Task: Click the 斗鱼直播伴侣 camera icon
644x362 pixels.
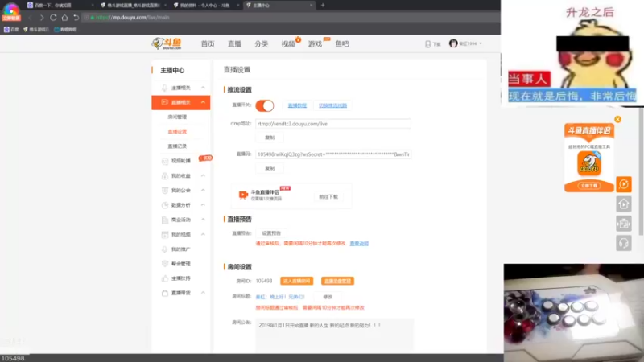Action: click(x=243, y=195)
